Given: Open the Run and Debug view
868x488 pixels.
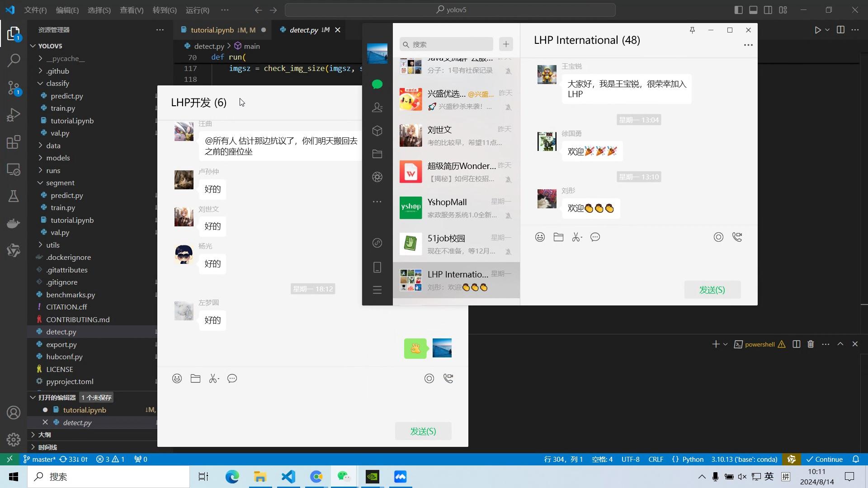Looking at the screenshot, I should [x=14, y=115].
